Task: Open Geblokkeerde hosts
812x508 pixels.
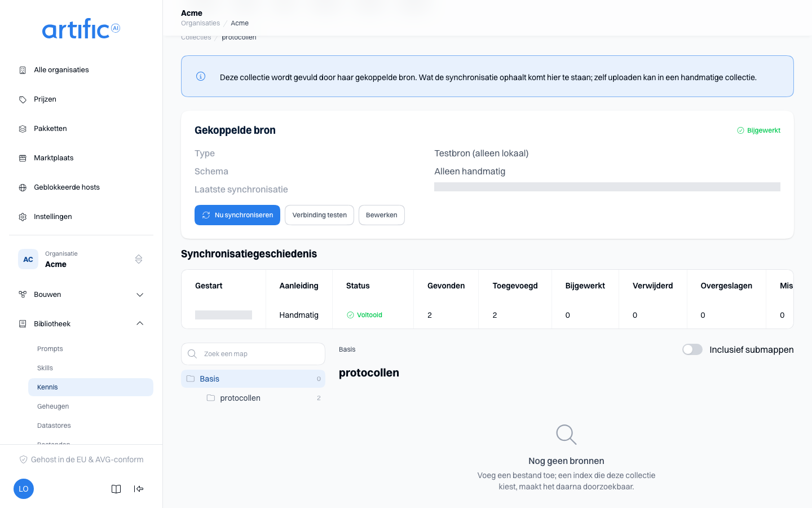Action: [x=81, y=187]
